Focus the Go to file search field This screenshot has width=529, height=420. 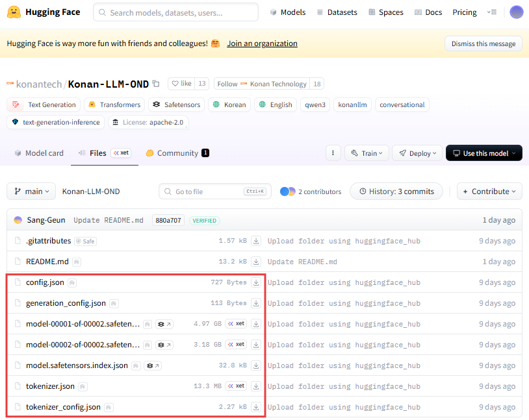coord(215,191)
